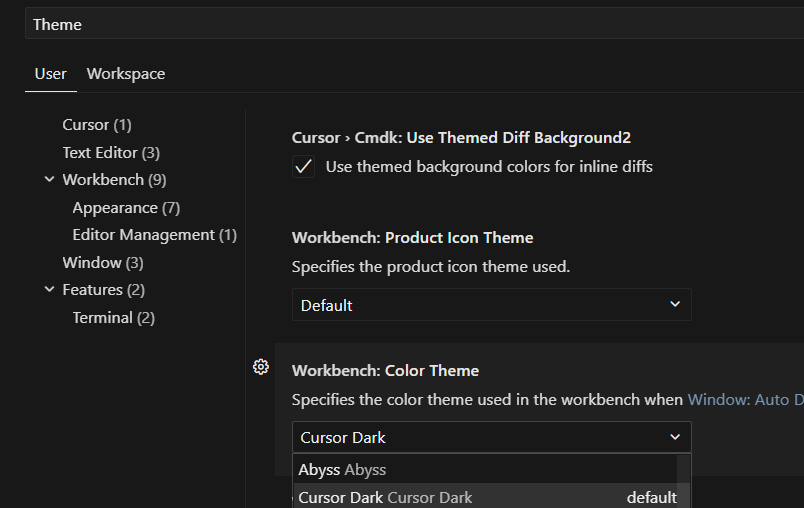The width and height of the screenshot is (804, 508).
Task: Click the settings search field containing Theme
Action: click(414, 24)
